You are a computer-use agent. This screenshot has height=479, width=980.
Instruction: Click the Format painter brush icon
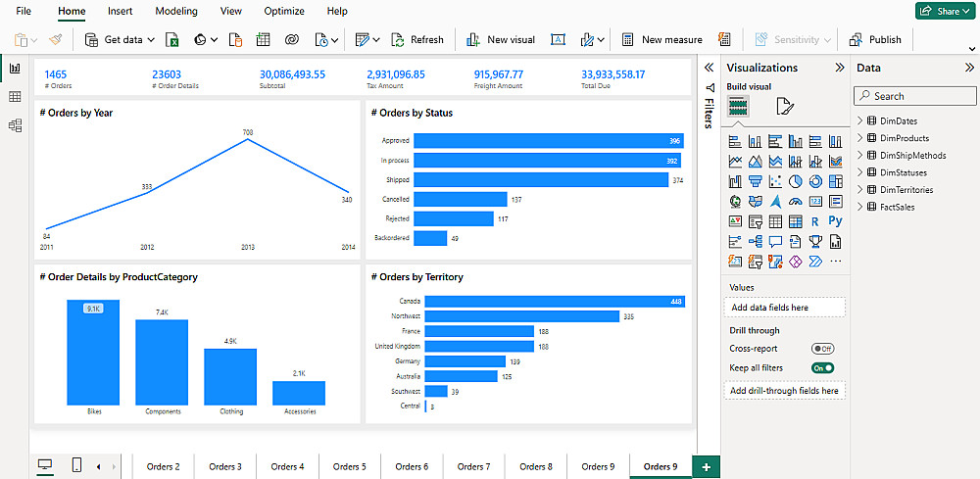[55, 39]
